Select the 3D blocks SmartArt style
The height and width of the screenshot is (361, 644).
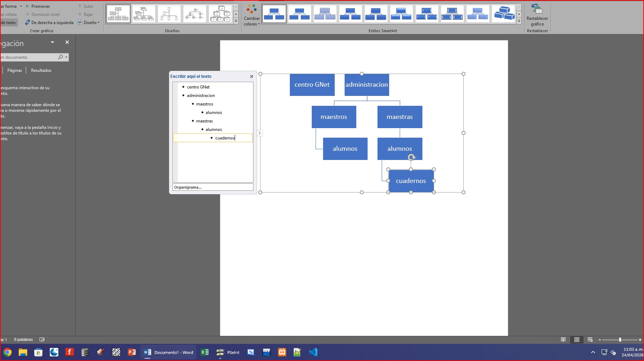504,14
